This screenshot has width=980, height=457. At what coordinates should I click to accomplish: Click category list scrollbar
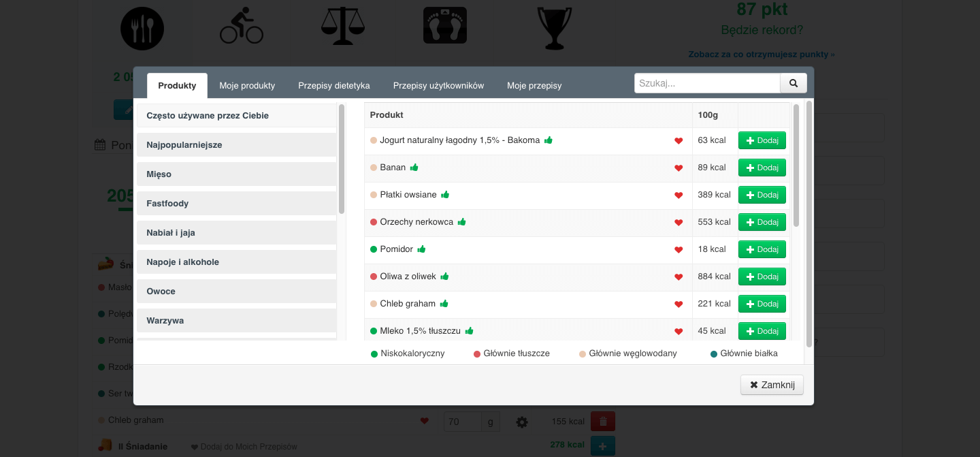tap(342, 159)
